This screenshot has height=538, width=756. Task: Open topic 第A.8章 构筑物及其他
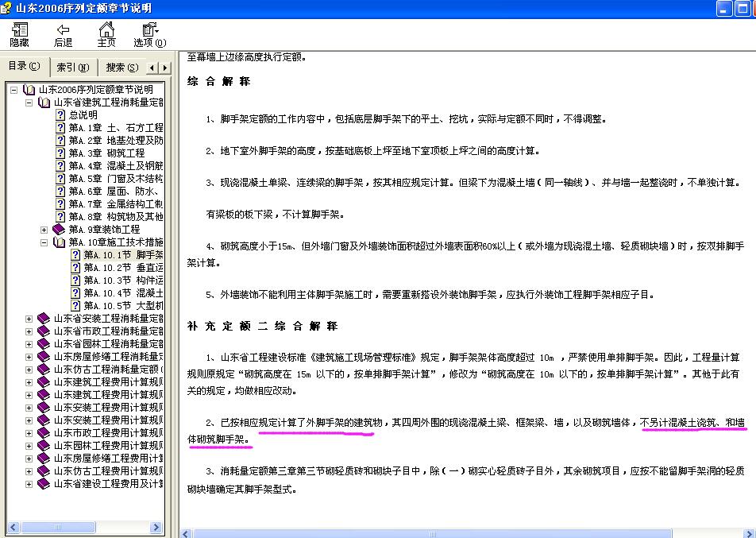coord(116,217)
